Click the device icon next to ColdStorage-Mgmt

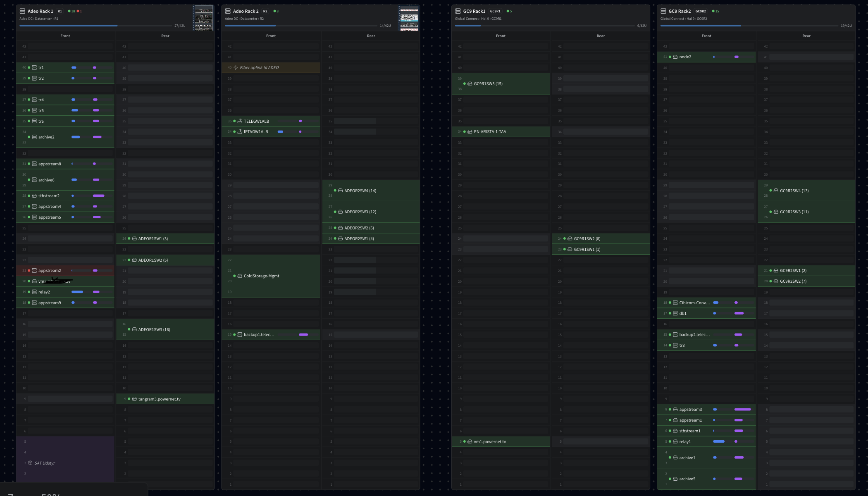tap(240, 276)
